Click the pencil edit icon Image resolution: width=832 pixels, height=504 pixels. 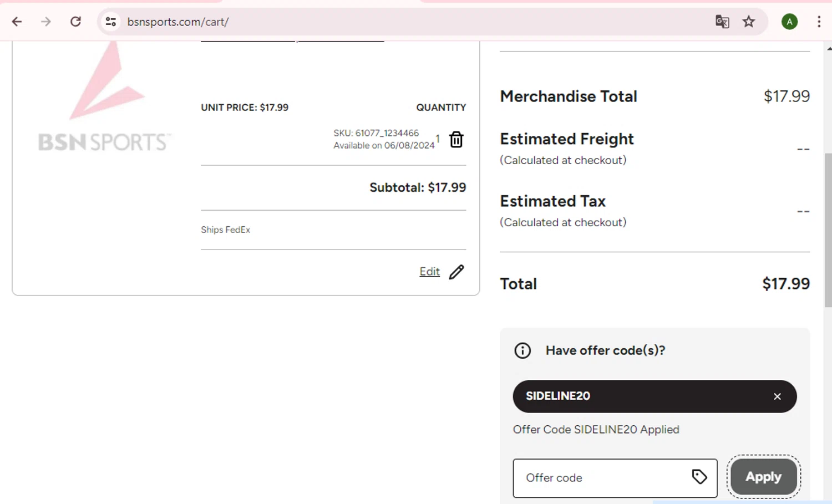pos(456,272)
